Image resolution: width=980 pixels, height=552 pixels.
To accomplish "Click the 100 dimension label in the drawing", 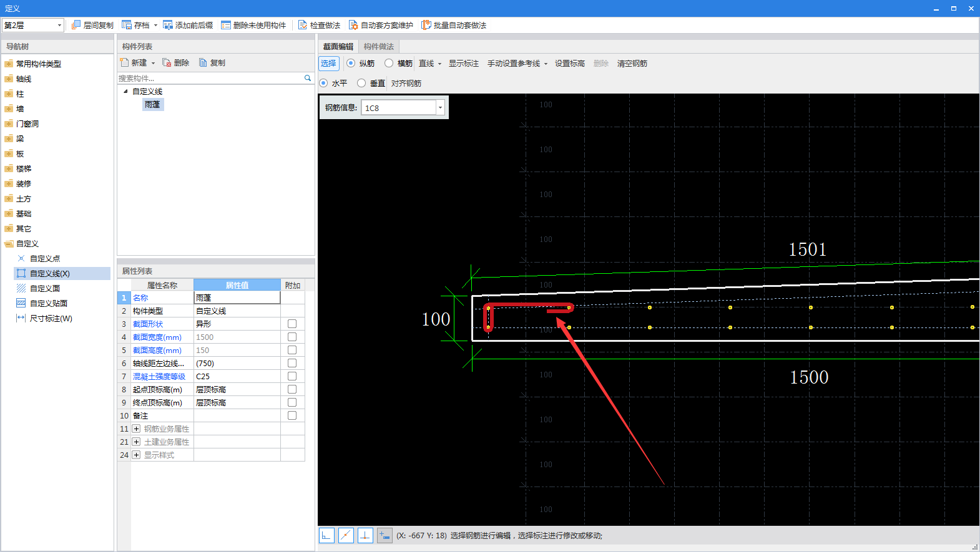I will [x=436, y=319].
